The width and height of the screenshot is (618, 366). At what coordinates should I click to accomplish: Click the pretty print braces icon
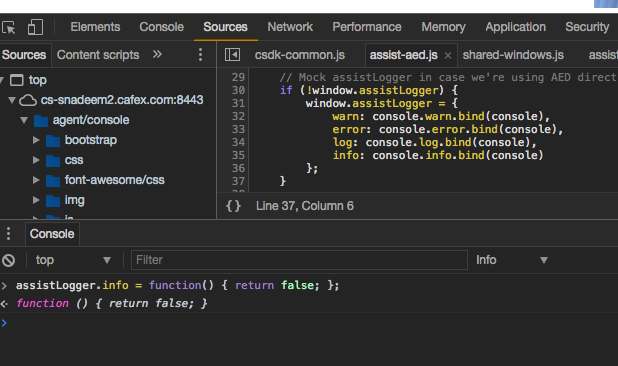tap(233, 206)
